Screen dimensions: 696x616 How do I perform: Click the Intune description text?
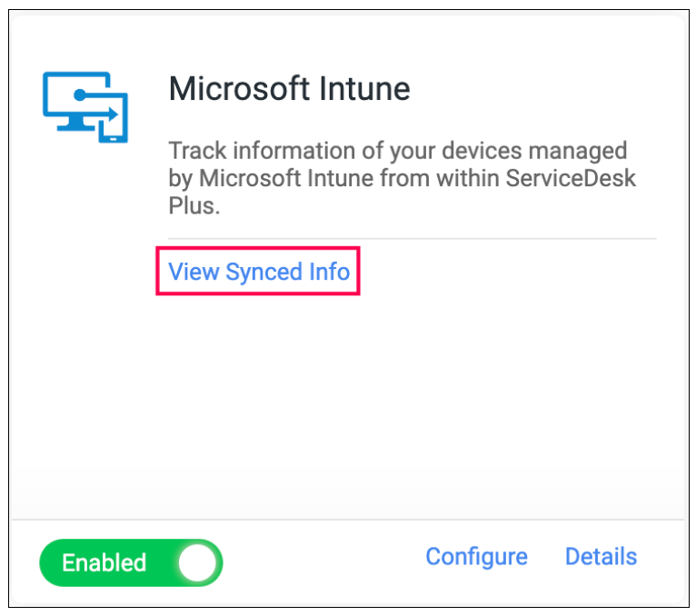coord(403,177)
